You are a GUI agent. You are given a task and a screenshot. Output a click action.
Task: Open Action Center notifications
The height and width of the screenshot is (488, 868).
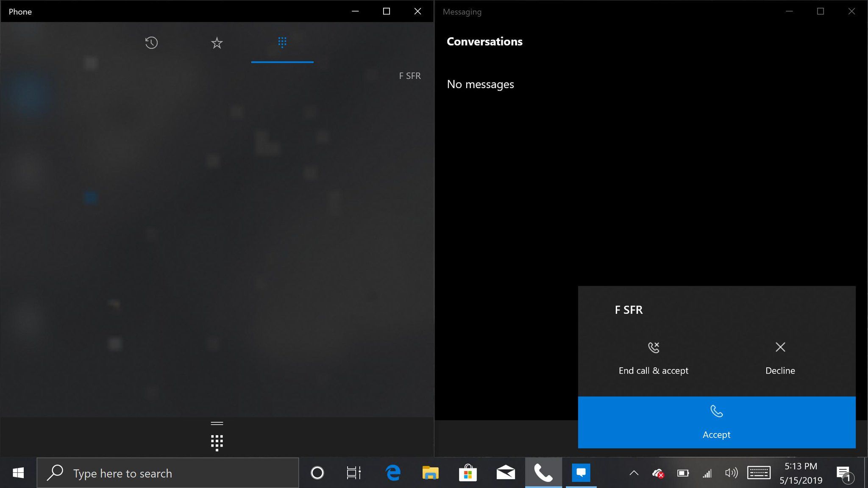[x=844, y=474]
